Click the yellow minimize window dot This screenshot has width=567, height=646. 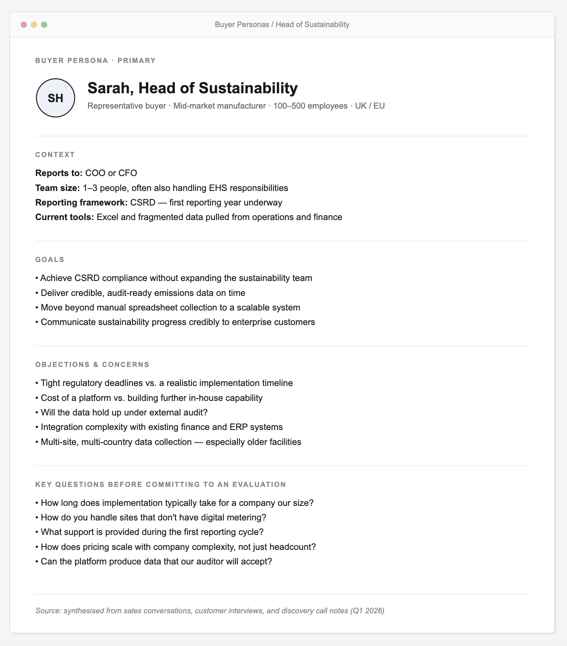(x=34, y=25)
